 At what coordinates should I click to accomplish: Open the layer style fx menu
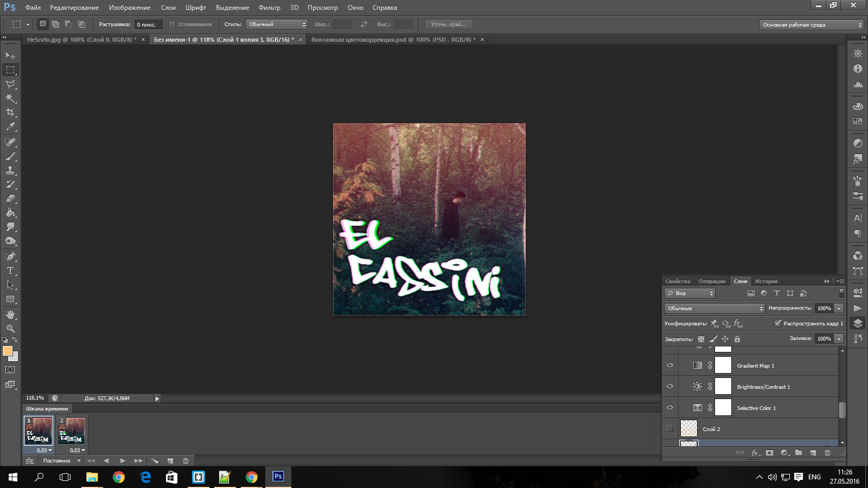[x=755, y=453]
